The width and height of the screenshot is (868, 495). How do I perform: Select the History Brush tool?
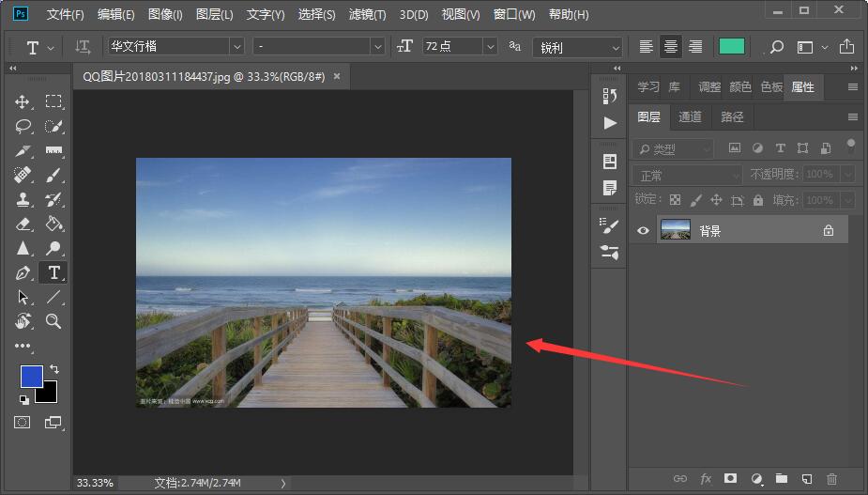[x=53, y=199]
